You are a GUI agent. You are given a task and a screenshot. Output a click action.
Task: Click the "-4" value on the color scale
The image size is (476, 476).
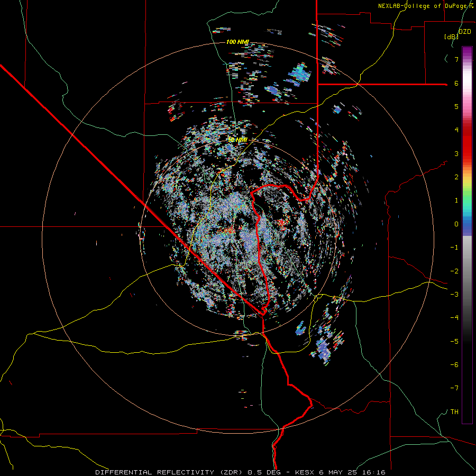point(454,318)
